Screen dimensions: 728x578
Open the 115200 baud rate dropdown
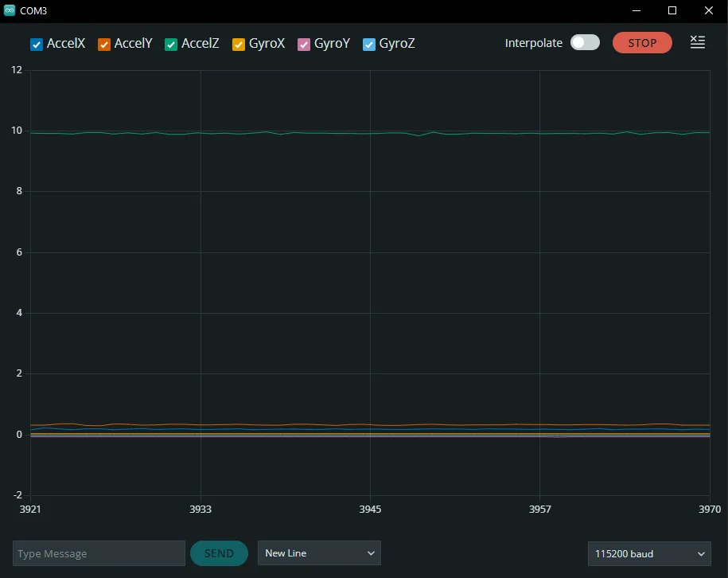[x=648, y=553]
